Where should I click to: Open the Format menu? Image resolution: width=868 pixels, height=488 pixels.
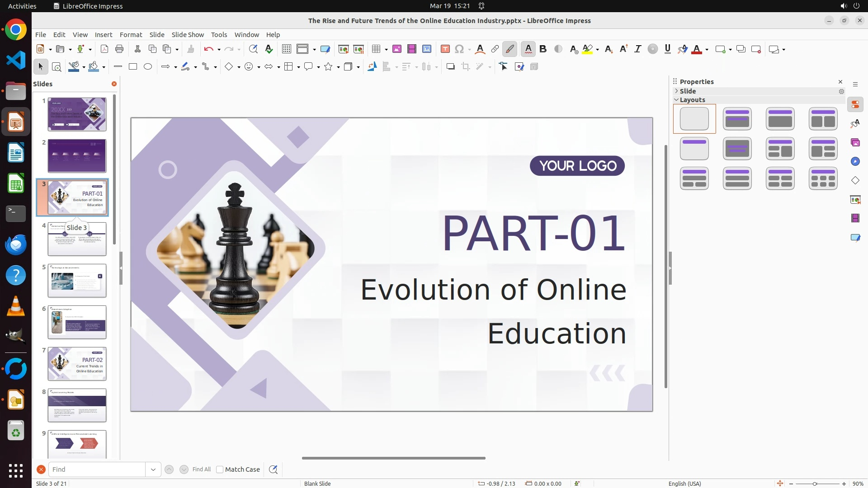point(131,35)
